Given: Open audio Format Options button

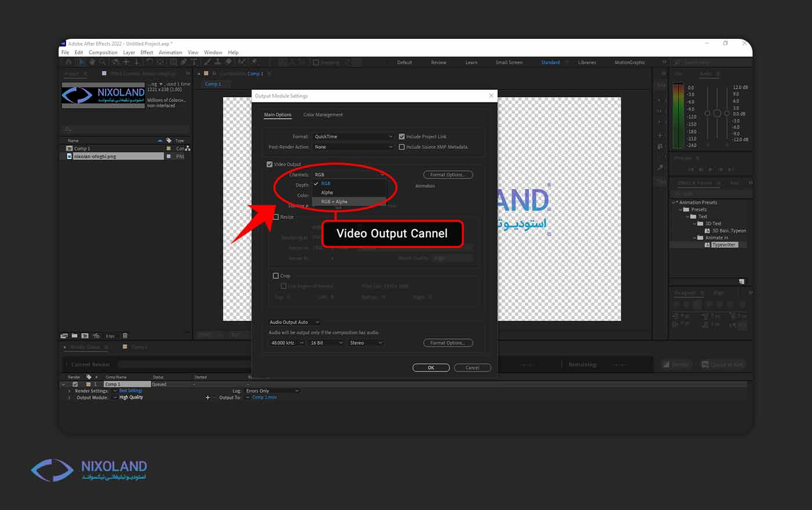Looking at the screenshot, I should (x=448, y=343).
